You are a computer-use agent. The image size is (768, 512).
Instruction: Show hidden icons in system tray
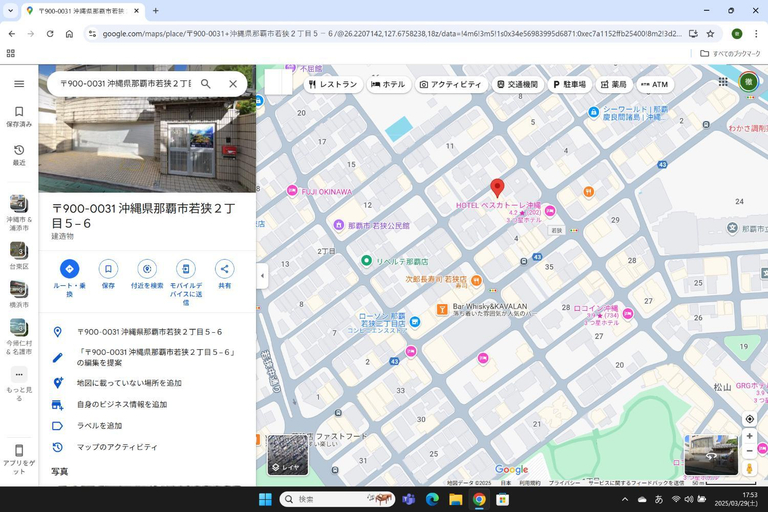coord(624,499)
